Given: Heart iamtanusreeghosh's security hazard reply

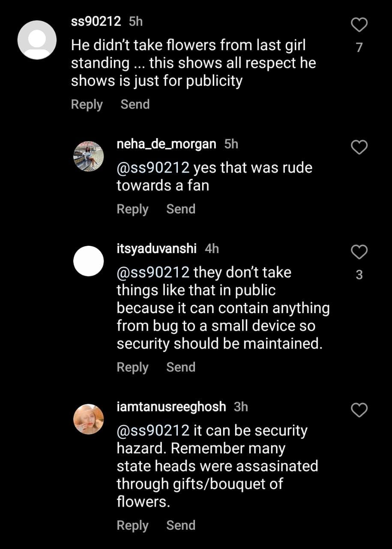Looking at the screenshot, I should point(359,410).
